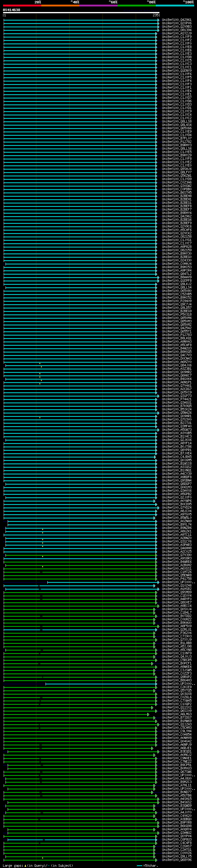Select the UniRef100_Q7VDZ4 label
The width and height of the screenshot is (197, 868).
click(176, 508)
